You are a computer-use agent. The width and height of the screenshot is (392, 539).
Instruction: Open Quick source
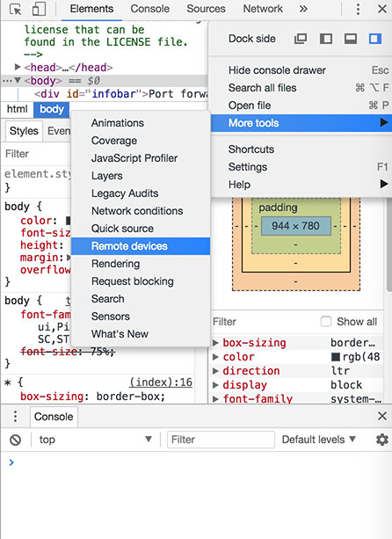pyautogui.click(x=141, y=229)
